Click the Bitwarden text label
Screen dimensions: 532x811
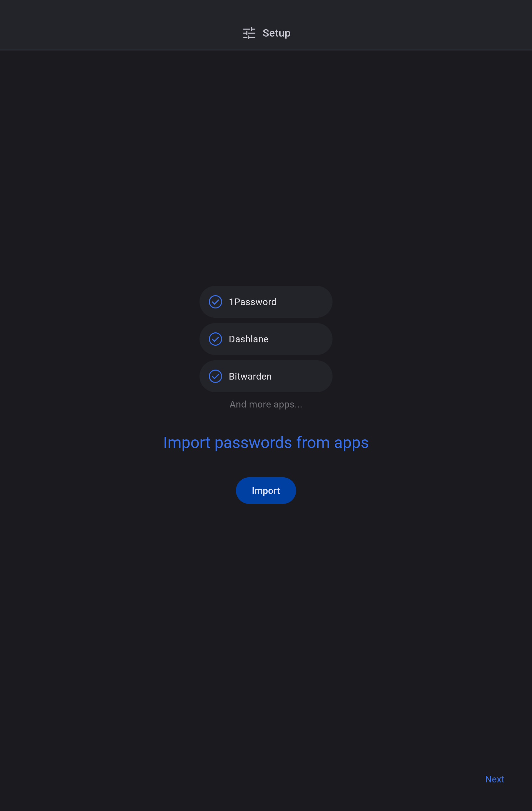tap(250, 376)
